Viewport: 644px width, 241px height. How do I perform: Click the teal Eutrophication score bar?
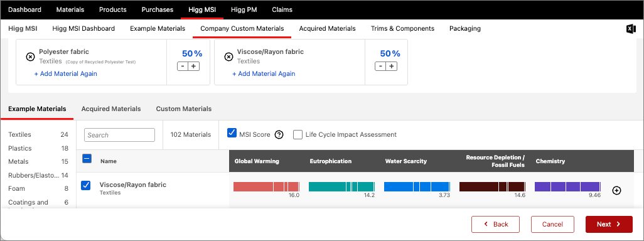(341, 187)
